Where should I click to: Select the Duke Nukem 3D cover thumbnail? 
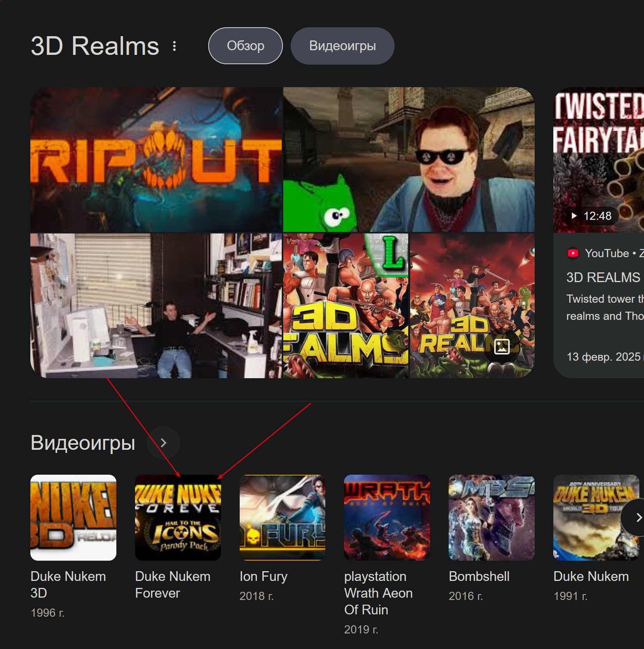pos(74,517)
